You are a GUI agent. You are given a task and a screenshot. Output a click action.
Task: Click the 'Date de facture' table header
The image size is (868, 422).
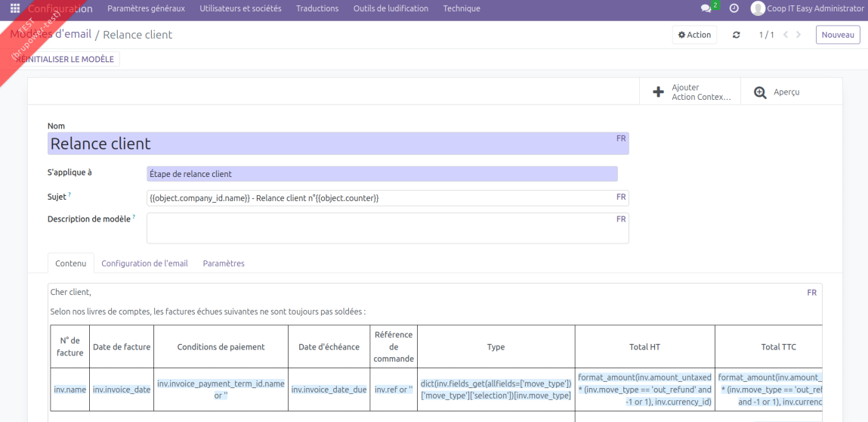pos(121,346)
